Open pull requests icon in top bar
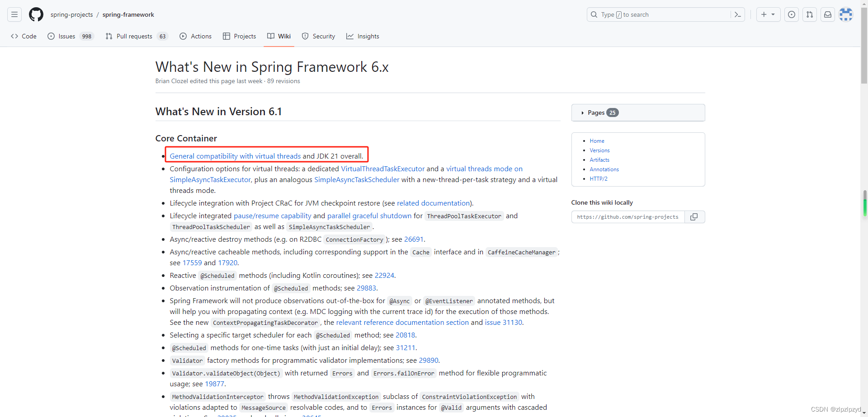This screenshot has width=868, height=417. pyautogui.click(x=810, y=14)
